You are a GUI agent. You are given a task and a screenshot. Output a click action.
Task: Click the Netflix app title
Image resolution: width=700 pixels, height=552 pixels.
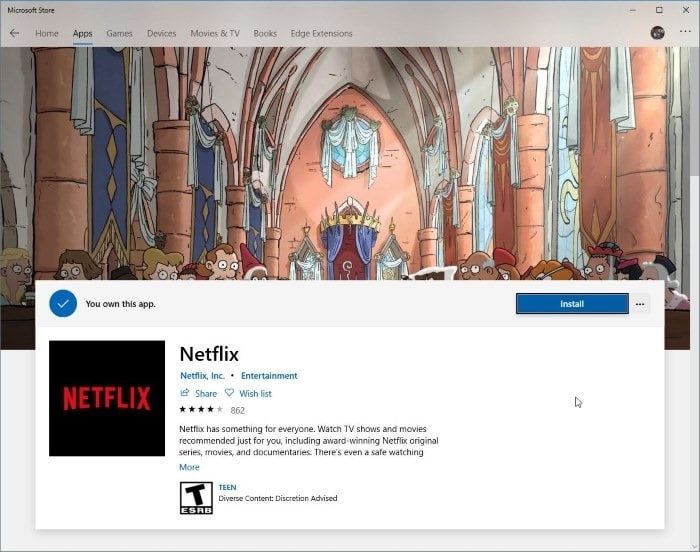click(209, 354)
